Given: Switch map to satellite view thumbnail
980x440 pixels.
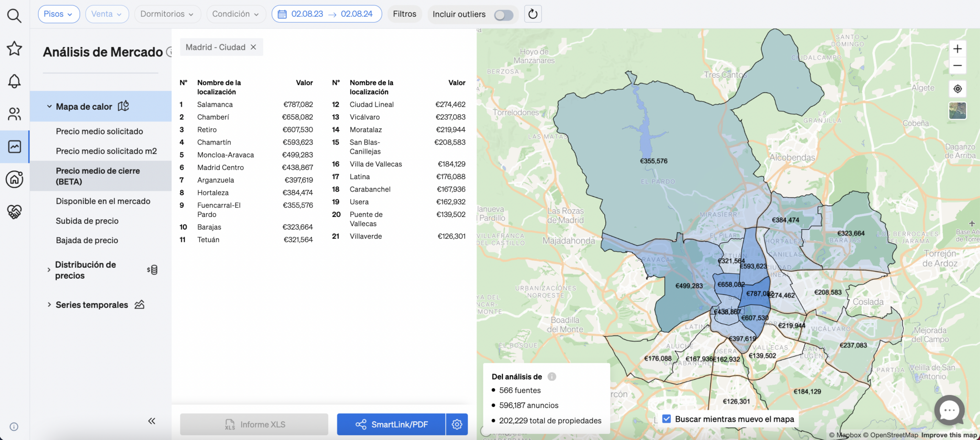Looking at the screenshot, I should pyautogui.click(x=958, y=111).
